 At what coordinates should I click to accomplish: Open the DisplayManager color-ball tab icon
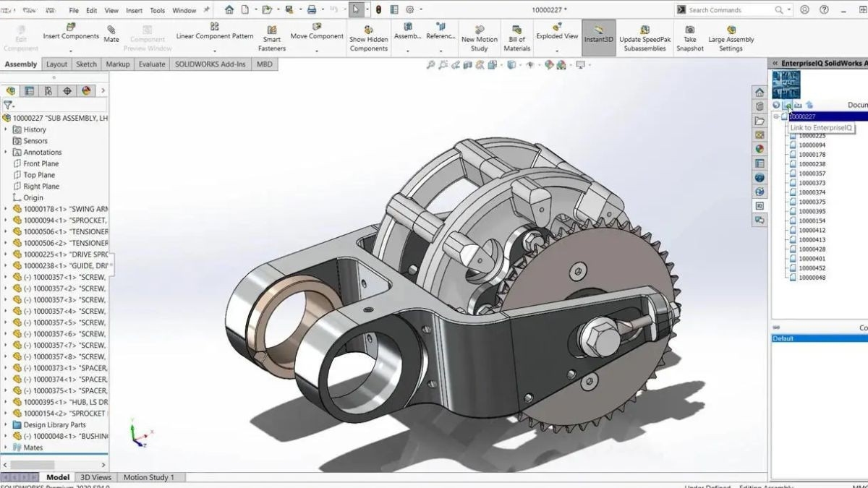tap(86, 90)
